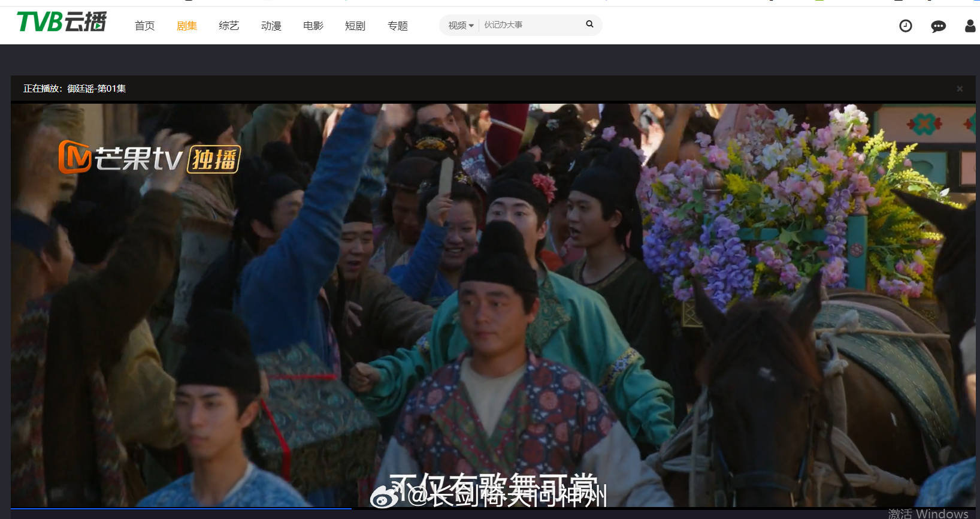Click the magnifier search icon
Image resolution: width=980 pixels, height=519 pixels.
[x=589, y=24]
